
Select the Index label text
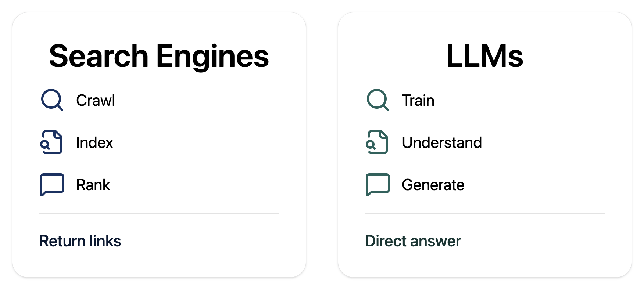[94, 142]
